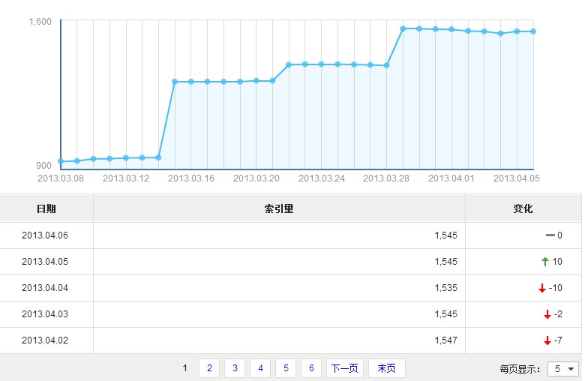Select the 2013.04.04 date cell
Viewport: 588px width, 381px height.
(x=45, y=288)
